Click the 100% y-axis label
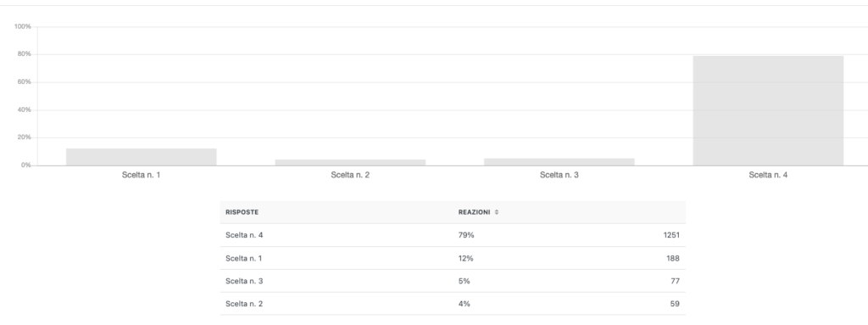 23,26
